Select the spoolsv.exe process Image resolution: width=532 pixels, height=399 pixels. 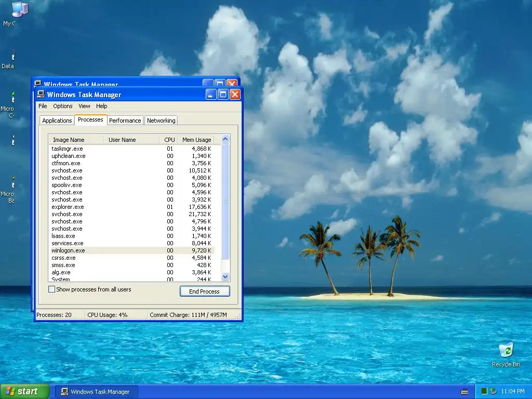131,185
